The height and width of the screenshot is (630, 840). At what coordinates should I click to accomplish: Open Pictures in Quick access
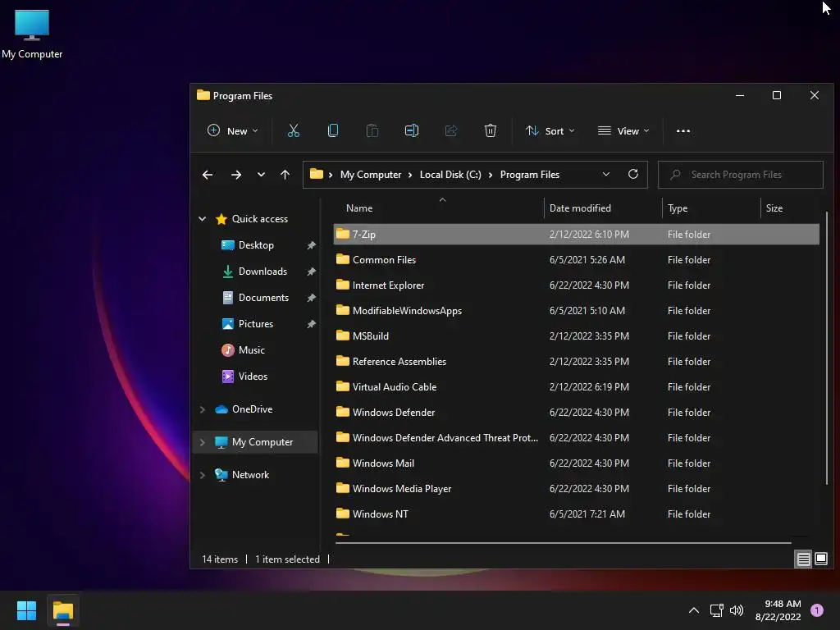click(256, 324)
